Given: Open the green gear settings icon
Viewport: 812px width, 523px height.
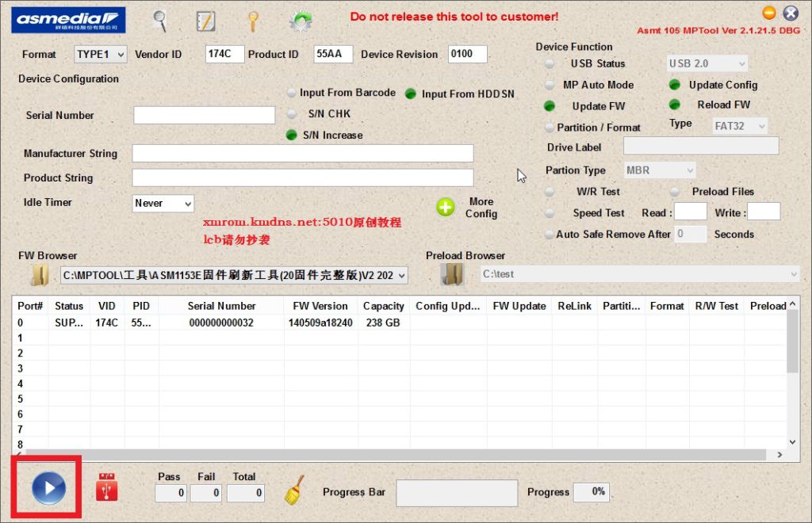Looking at the screenshot, I should point(300,21).
